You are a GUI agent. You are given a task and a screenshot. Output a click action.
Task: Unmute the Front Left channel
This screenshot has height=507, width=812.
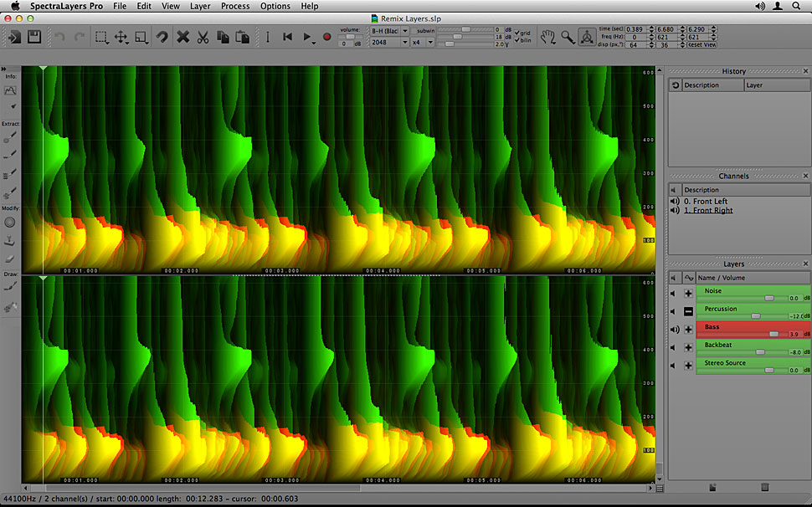(x=674, y=202)
